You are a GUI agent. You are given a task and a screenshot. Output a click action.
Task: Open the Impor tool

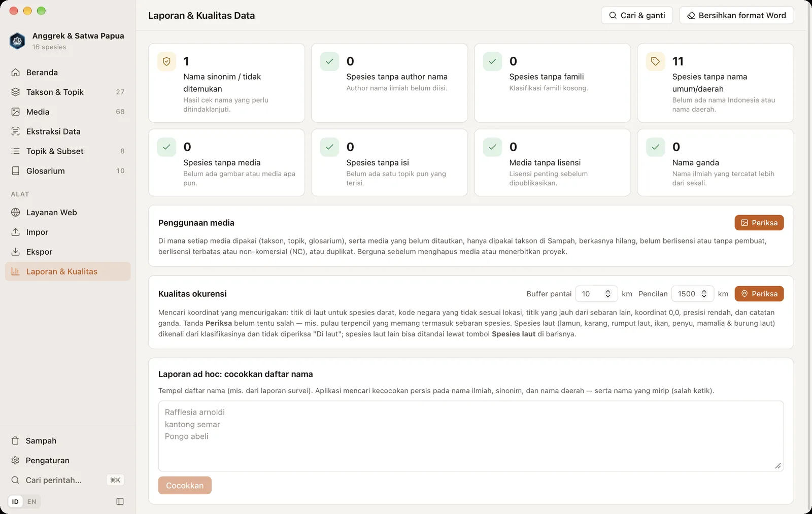point(67,232)
